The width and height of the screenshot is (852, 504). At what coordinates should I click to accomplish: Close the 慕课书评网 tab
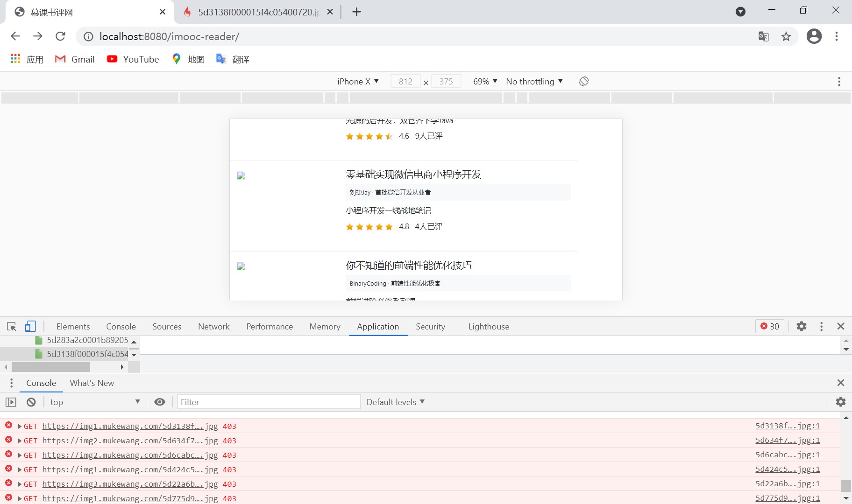coord(163,12)
